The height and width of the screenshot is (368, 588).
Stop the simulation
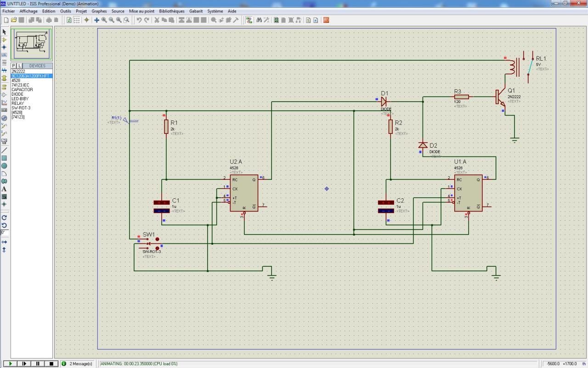point(51,364)
